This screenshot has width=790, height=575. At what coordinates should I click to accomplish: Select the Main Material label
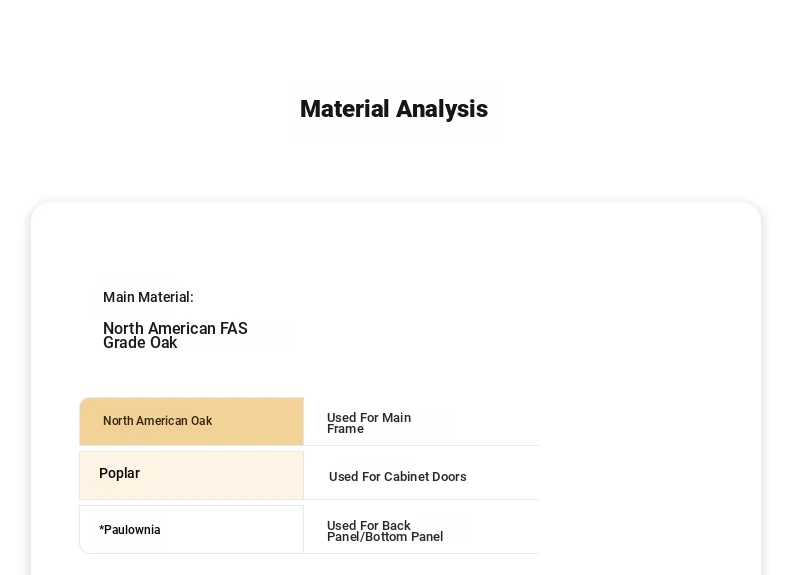click(x=148, y=297)
